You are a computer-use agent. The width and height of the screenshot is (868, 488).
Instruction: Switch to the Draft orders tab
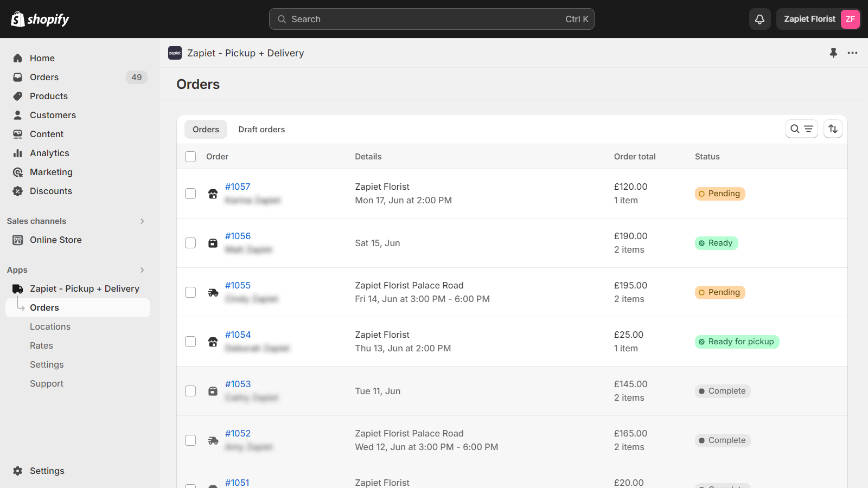point(261,130)
